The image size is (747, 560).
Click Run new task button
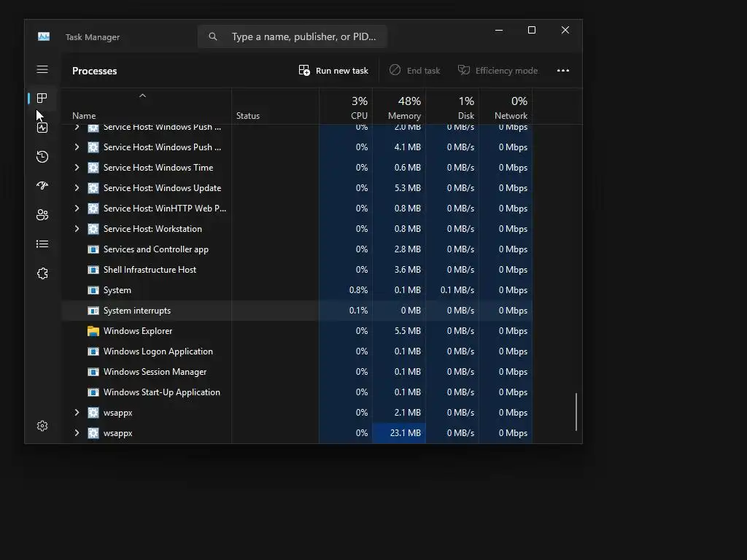click(333, 71)
